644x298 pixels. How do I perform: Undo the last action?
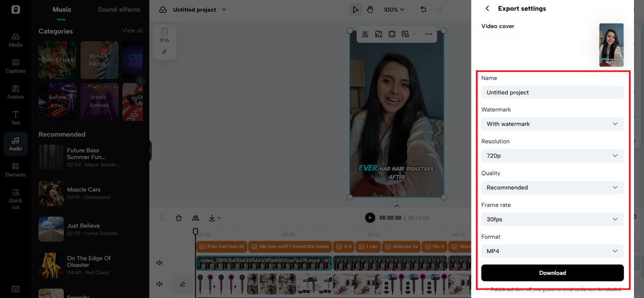pos(423,10)
